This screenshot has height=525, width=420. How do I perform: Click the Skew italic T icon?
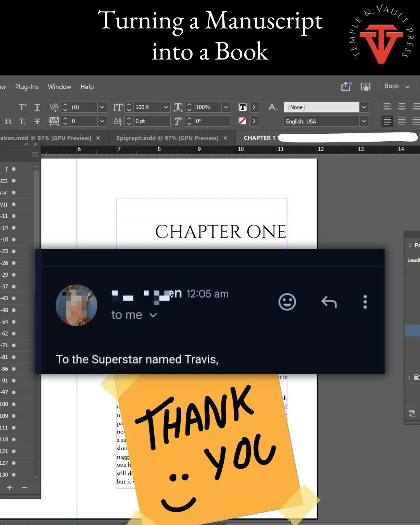(x=178, y=121)
